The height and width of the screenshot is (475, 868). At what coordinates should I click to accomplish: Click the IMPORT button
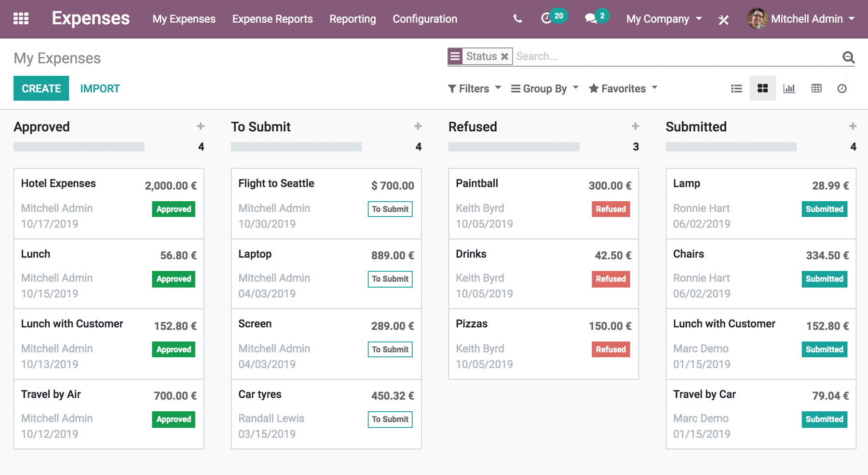(100, 88)
